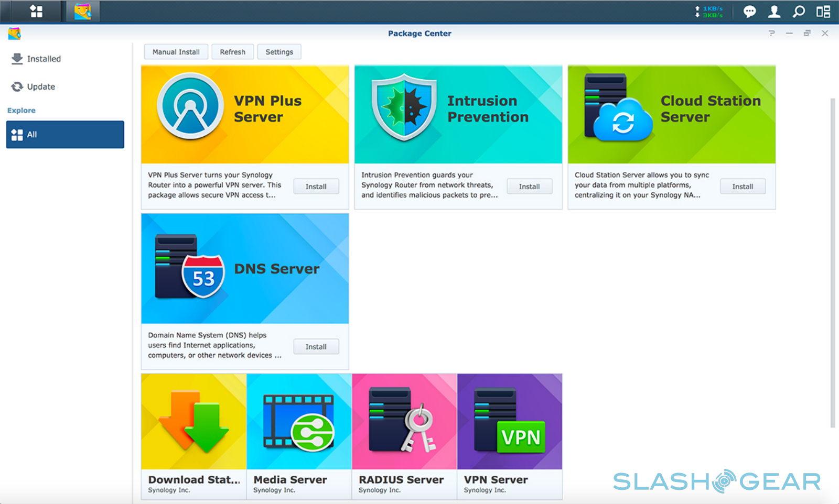Click the DNS Server banner title

click(276, 269)
